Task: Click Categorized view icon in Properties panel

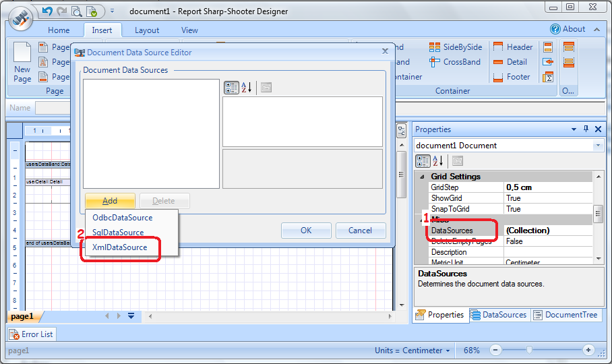Action: (x=423, y=160)
